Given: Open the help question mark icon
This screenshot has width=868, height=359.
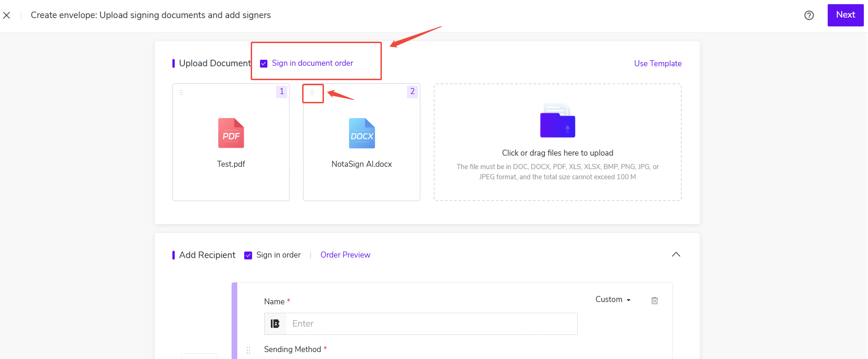Looking at the screenshot, I should coord(809,15).
